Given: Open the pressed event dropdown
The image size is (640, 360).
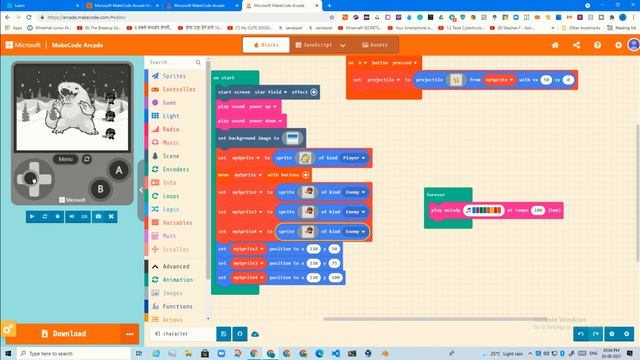Looking at the screenshot, I should pyautogui.click(x=405, y=63).
